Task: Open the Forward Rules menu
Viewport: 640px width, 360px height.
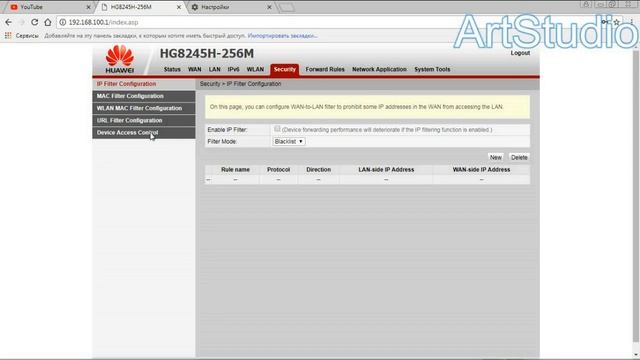Action: click(325, 69)
